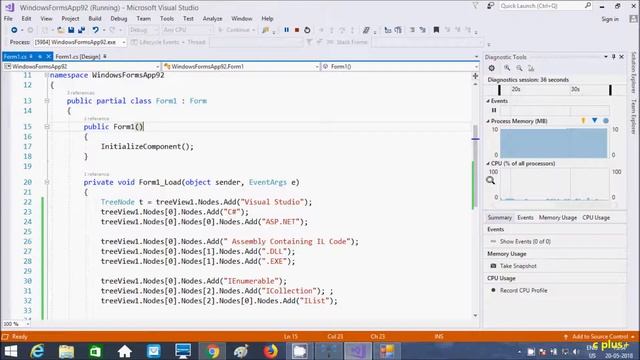Image resolution: width=640 pixels, height=360 pixels.
Task: Open WindowsFormsApp92.Form1 class dropdown
Action: [241, 66]
